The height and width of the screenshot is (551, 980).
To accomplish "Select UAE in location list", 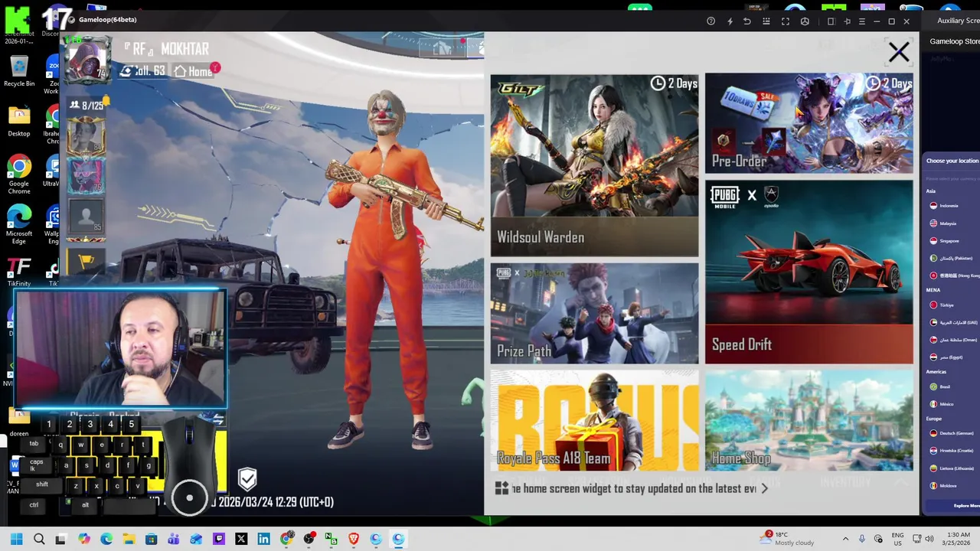I will click(x=954, y=322).
